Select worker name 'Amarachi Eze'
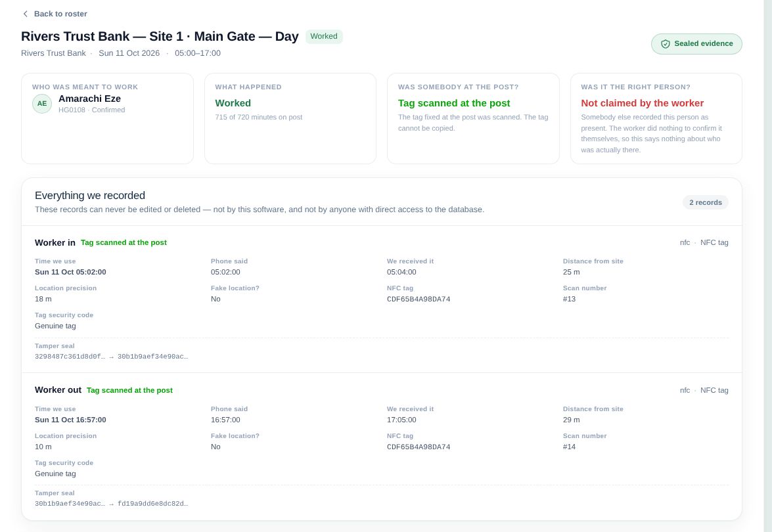Viewport: 772px width, 532px height. pyautogui.click(x=89, y=99)
